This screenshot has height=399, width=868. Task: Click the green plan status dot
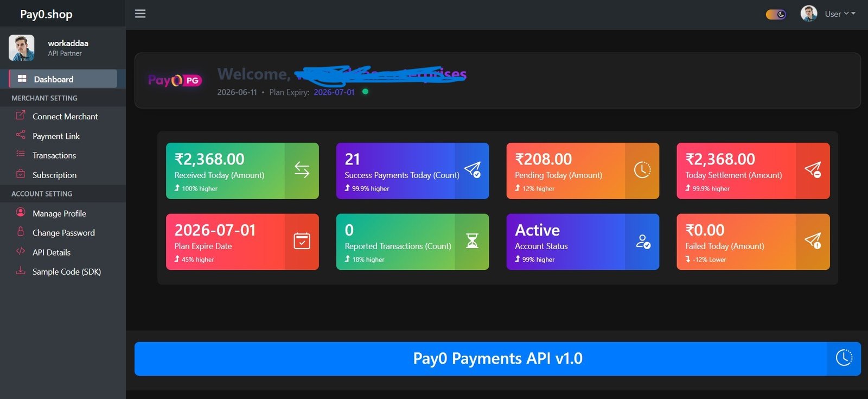tap(365, 92)
